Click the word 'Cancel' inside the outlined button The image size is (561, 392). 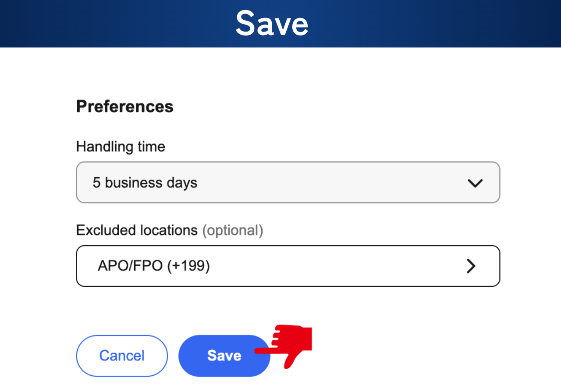[x=122, y=356]
